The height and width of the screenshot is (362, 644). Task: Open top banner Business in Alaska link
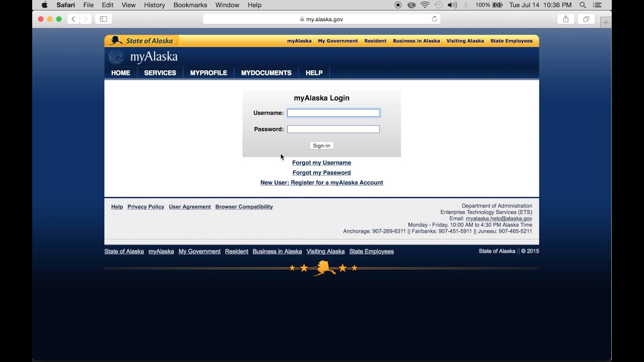tap(417, 41)
